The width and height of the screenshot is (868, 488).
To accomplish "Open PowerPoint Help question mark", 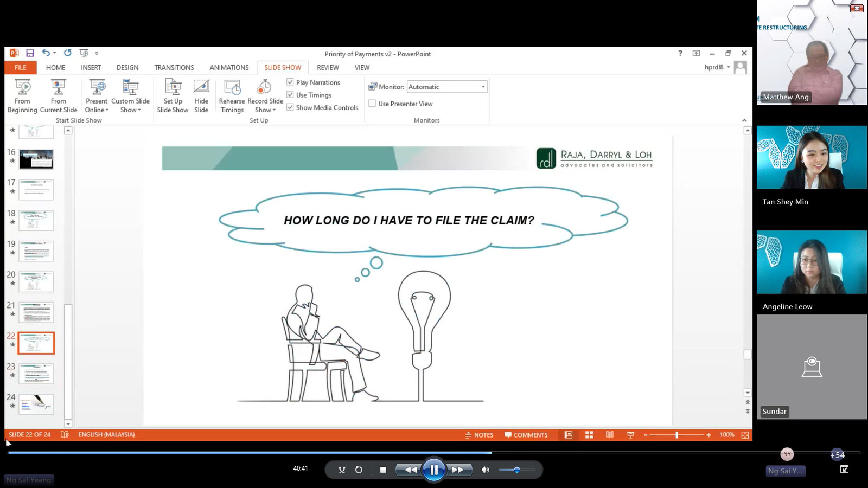I will coord(680,53).
